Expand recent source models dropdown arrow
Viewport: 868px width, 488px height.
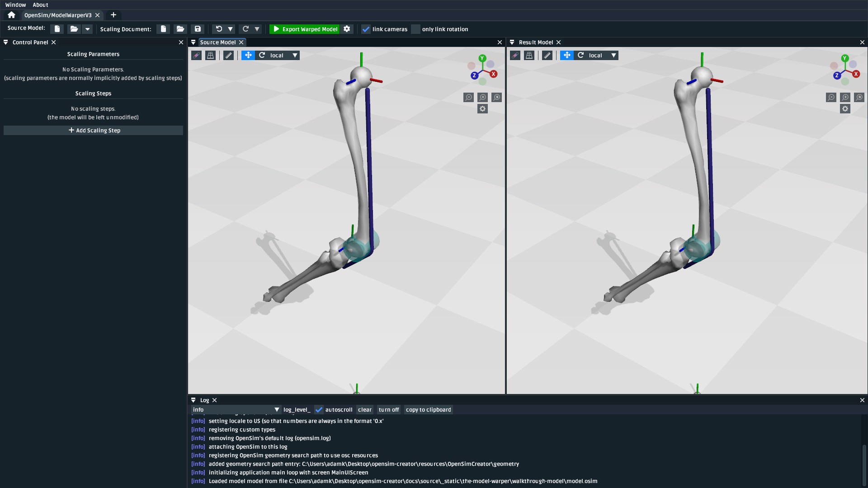click(88, 29)
